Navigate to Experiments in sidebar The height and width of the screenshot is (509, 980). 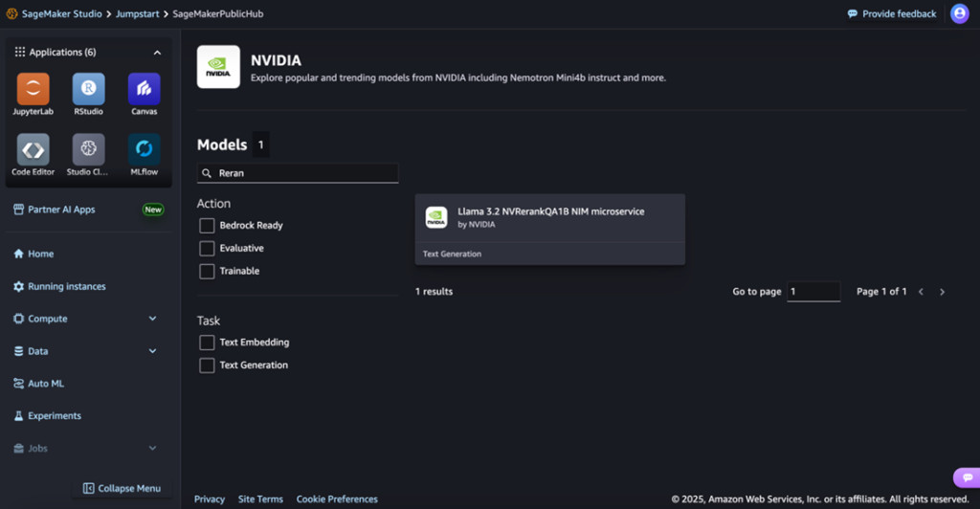(54, 416)
